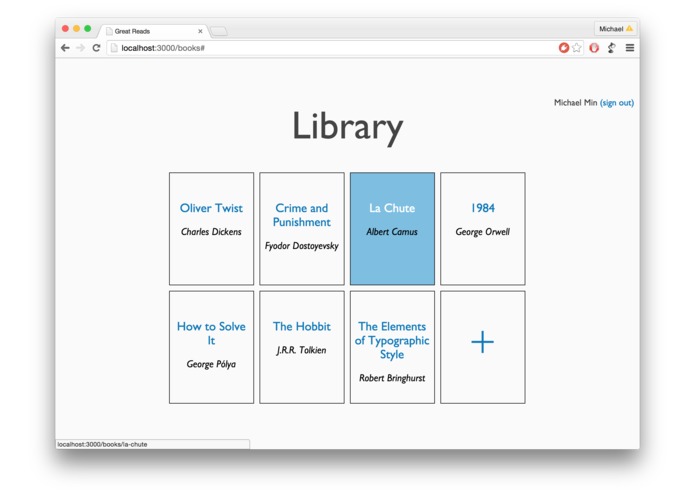Add a new book with the plus tile
The height and width of the screenshot is (494, 695).
coord(483,347)
